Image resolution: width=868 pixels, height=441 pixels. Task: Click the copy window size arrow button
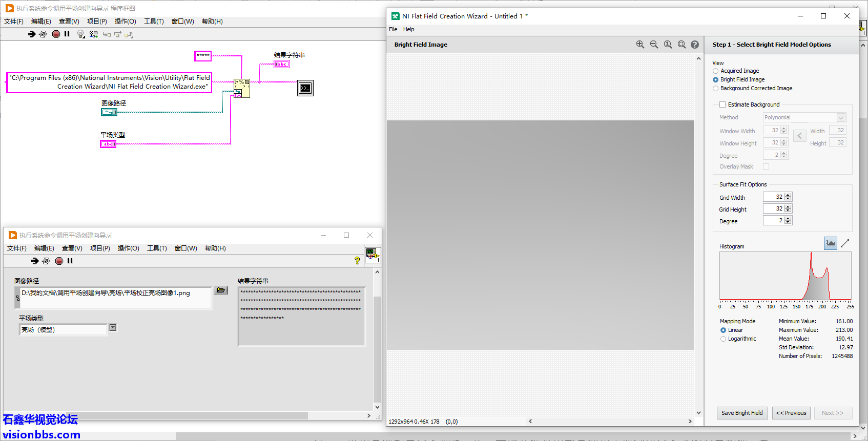[799, 136]
